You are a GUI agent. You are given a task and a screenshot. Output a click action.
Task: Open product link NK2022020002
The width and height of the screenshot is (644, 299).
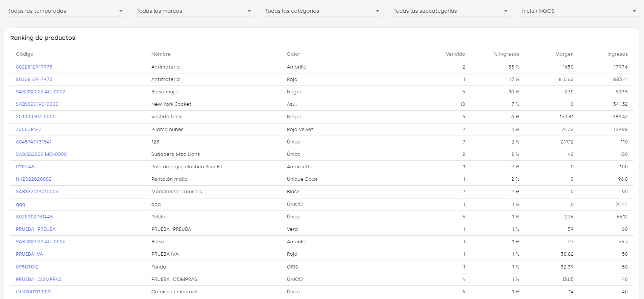(x=34, y=179)
